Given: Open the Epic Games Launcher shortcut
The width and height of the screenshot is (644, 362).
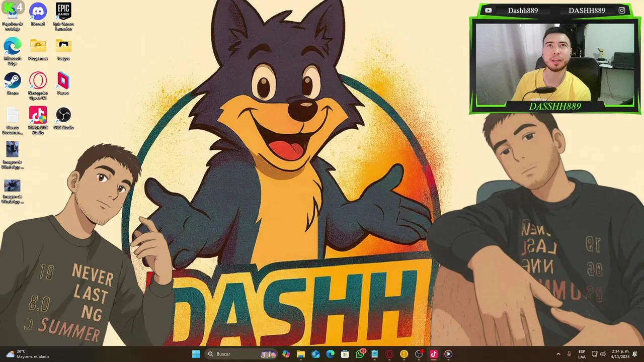Looking at the screenshot, I should tap(63, 17).
